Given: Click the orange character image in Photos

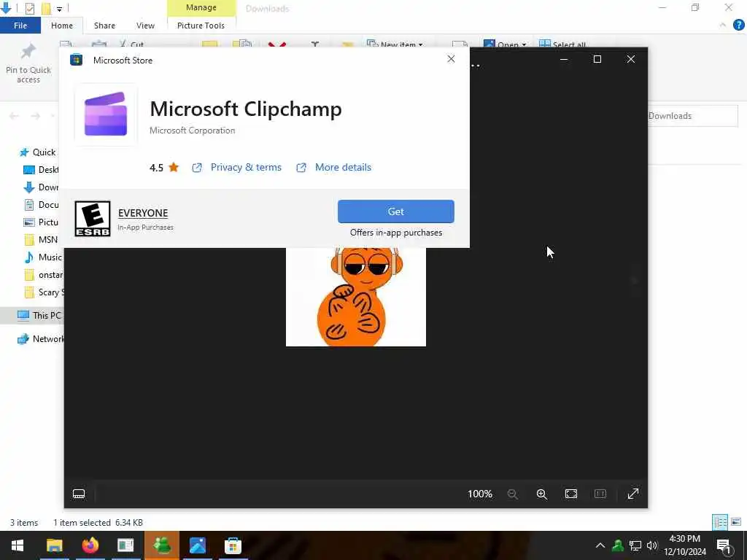Looking at the screenshot, I should [355, 297].
